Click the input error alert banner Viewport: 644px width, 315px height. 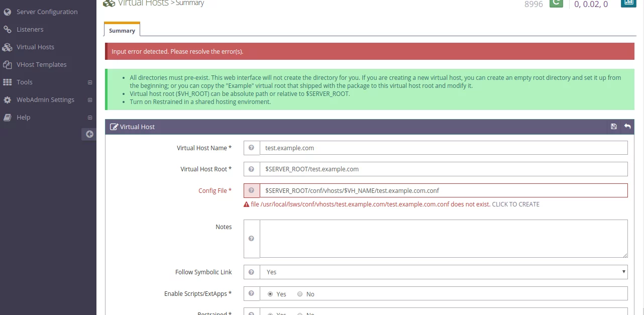370,51
